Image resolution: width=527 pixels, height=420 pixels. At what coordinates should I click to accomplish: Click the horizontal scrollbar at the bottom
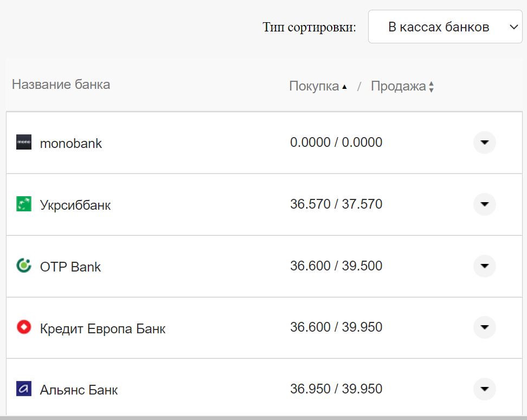pyautogui.click(x=263, y=418)
